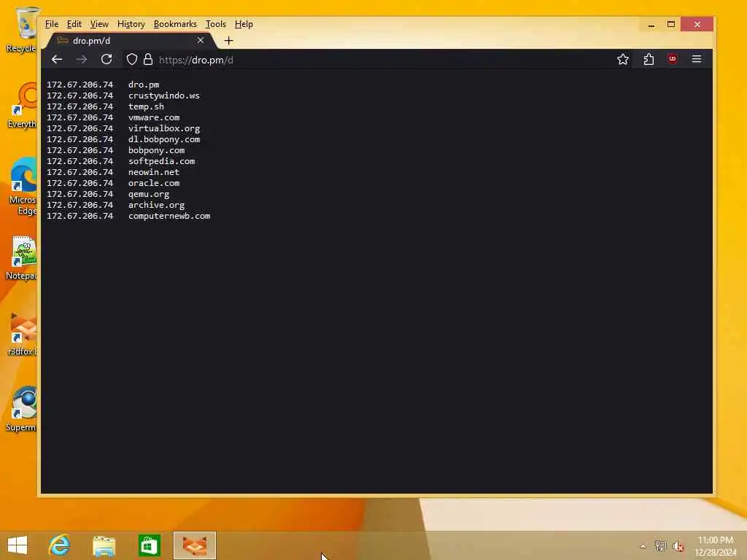Image resolution: width=747 pixels, height=560 pixels.
Task: Select the Recycle Bin desktop icon
Action: 21,29
